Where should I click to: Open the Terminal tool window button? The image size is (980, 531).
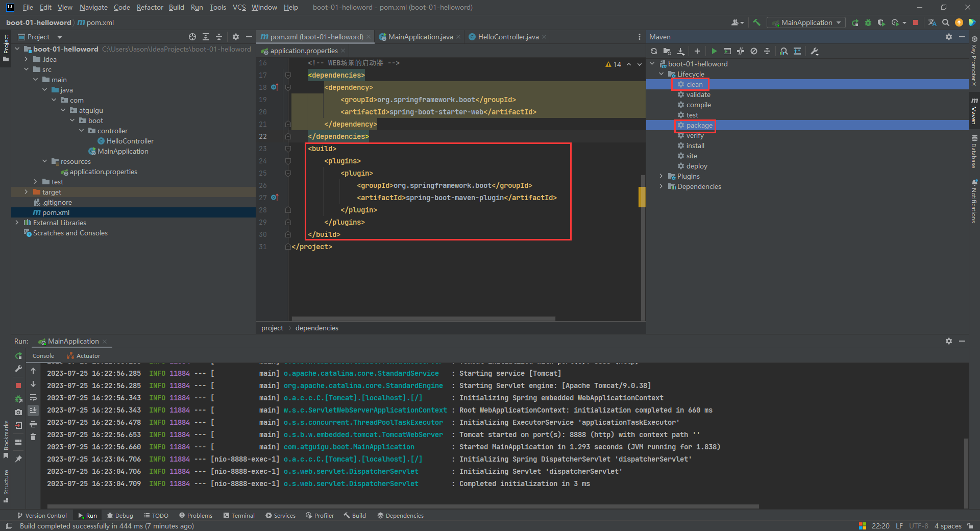point(239,516)
